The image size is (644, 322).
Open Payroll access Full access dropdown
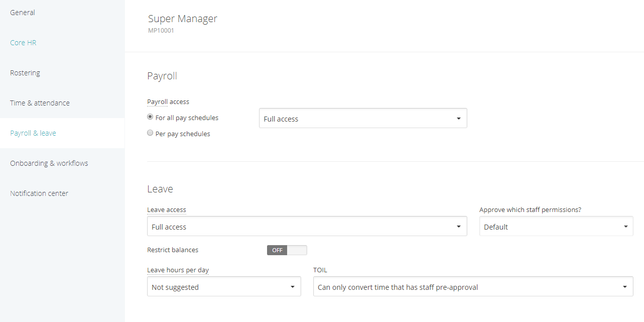(363, 119)
